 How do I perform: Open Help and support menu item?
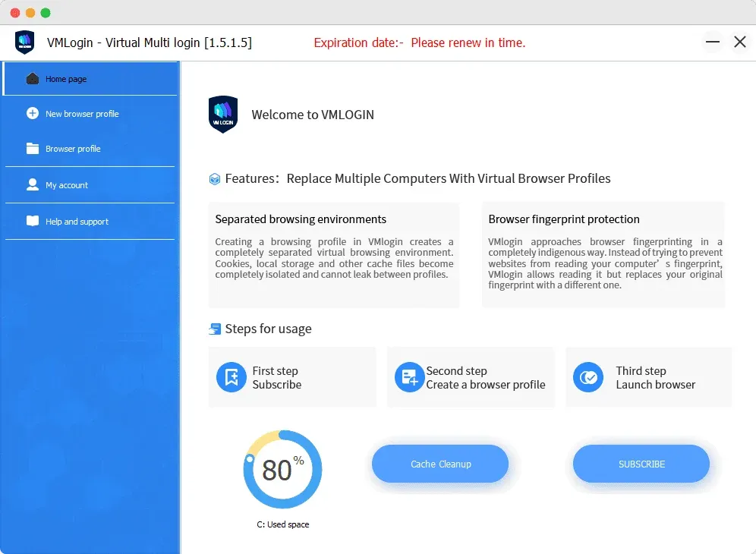click(x=90, y=222)
